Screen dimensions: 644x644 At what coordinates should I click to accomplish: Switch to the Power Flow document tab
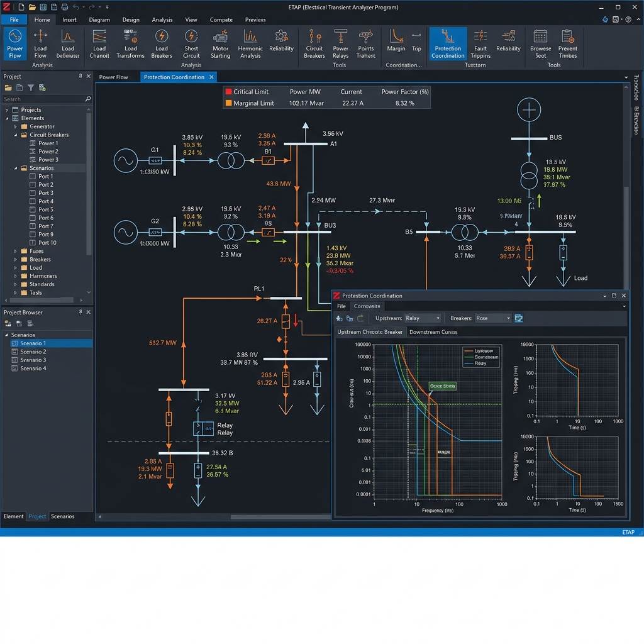tap(113, 77)
